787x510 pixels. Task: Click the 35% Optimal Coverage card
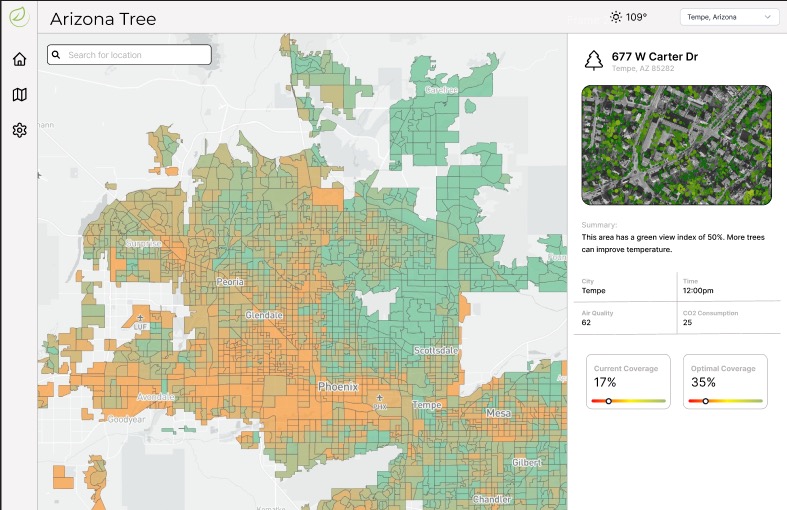point(725,381)
